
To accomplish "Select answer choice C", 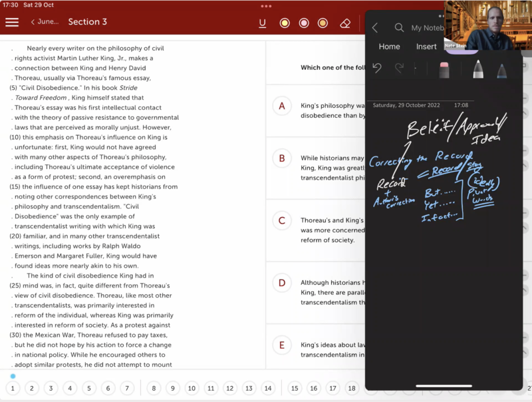I will [x=282, y=221].
